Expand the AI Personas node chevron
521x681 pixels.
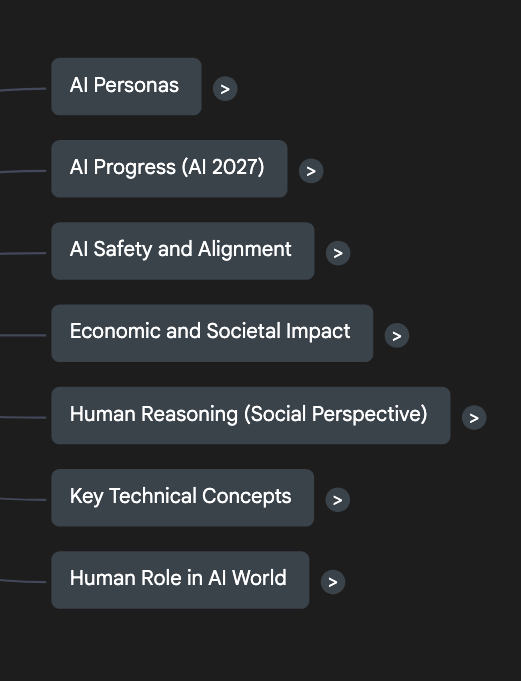[225, 89]
